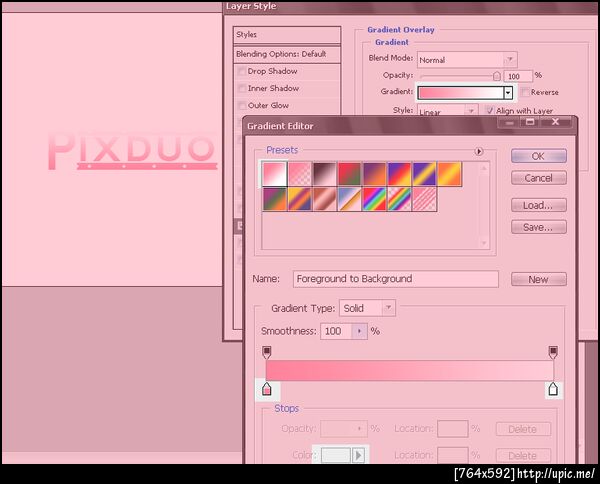Open the stop Color picker arrow
This screenshot has height=484, width=600.
[359, 455]
